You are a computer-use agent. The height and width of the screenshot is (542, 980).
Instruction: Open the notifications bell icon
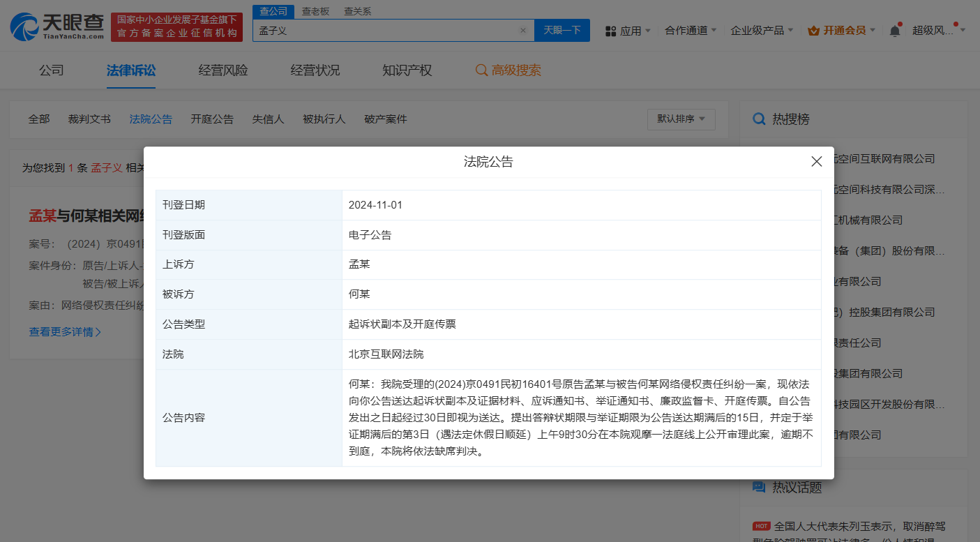[x=895, y=31]
